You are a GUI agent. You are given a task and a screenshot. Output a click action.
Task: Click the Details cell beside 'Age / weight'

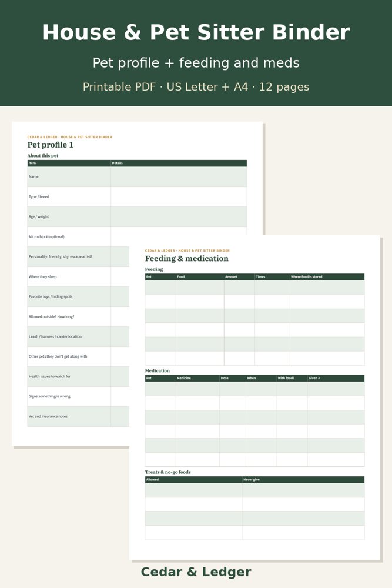click(x=179, y=217)
